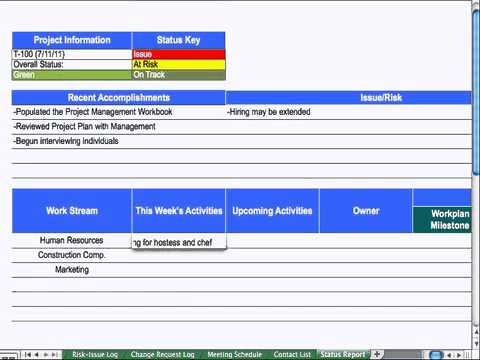This screenshot has width=480, height=360.
Task: Select This Week's Activities column header
Action: click(179, 211)
